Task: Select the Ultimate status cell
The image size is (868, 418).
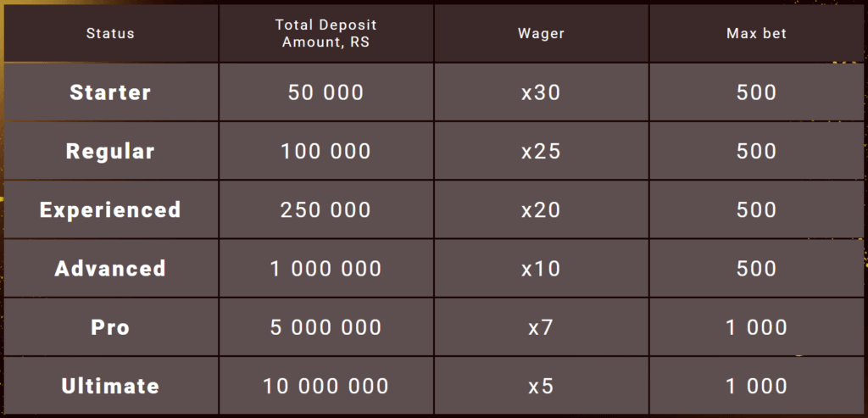Action: 110,386
